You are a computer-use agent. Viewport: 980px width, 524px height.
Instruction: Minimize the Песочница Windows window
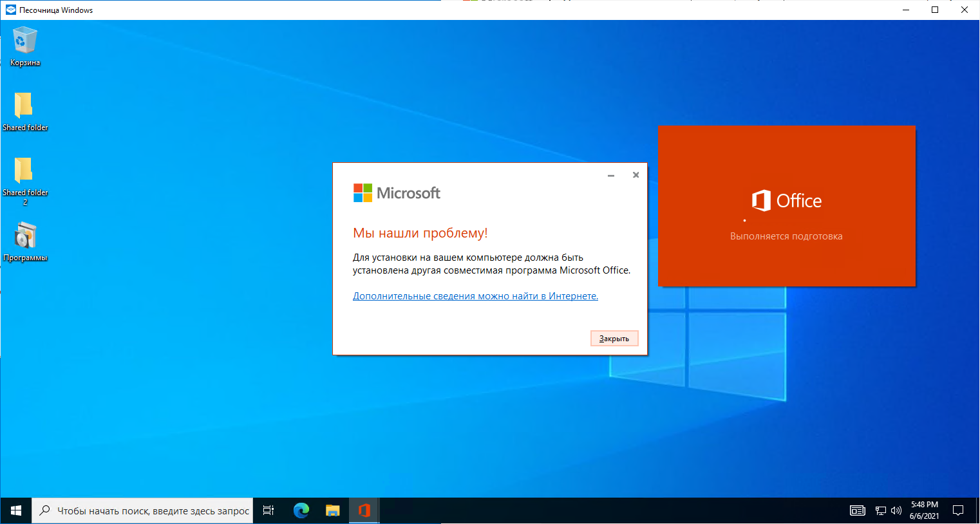(905, 10)
